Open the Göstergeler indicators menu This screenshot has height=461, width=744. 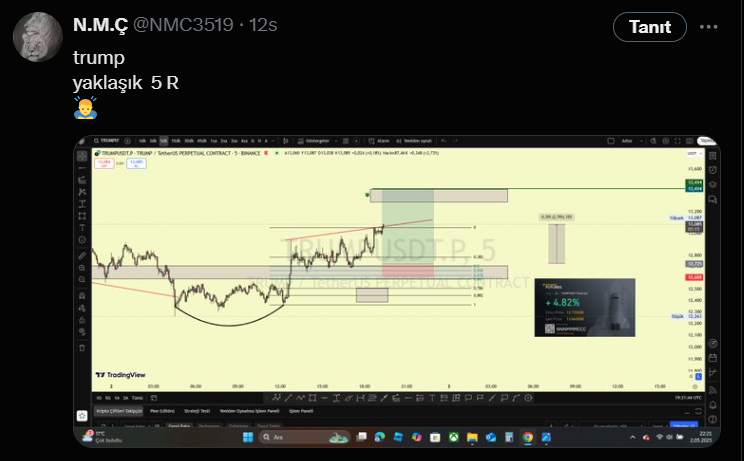point(313,141)
